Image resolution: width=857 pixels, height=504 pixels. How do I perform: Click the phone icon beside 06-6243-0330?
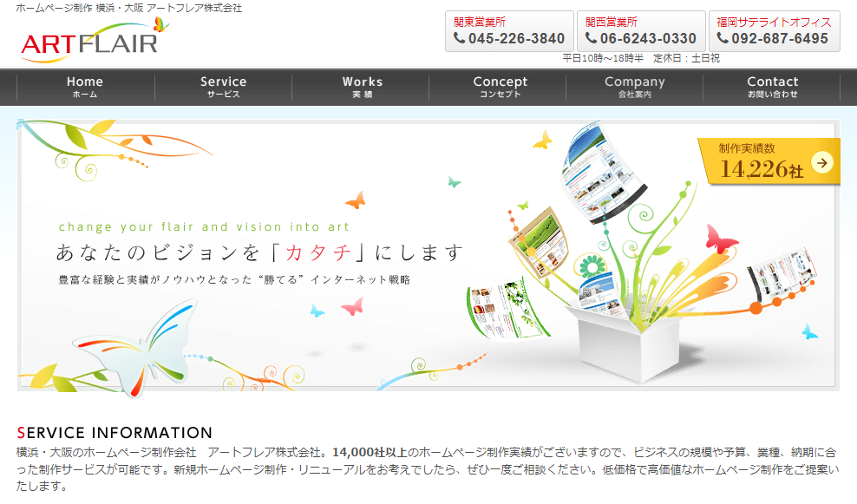(x=592, y=39)
